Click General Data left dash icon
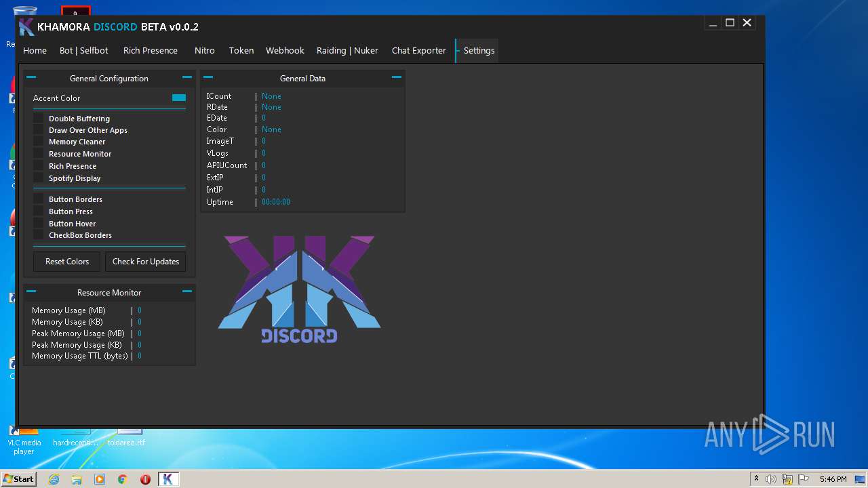This screenshot has height=488, width=868. pos(208,77)
